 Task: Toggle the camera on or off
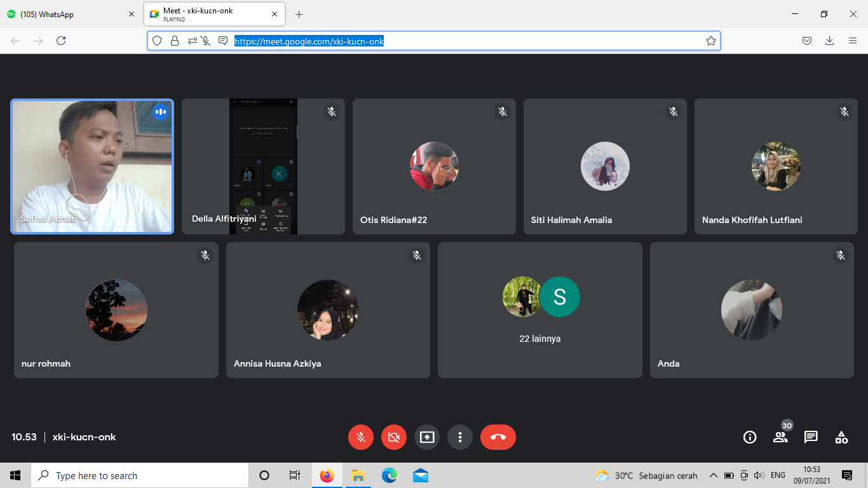394,437
